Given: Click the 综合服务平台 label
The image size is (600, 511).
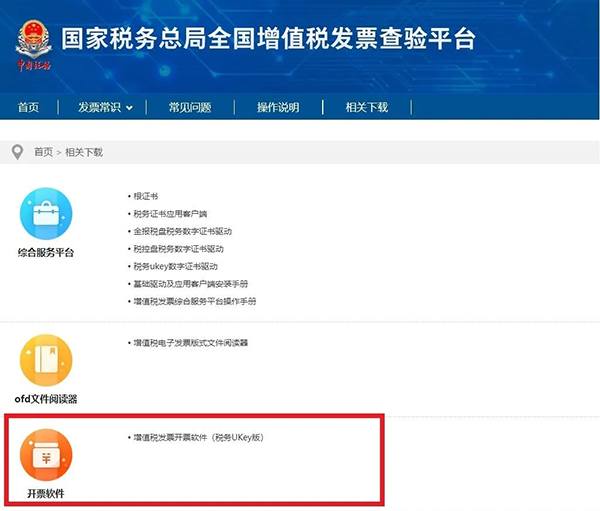Looking at the screenshot, I should pos(46,252).
